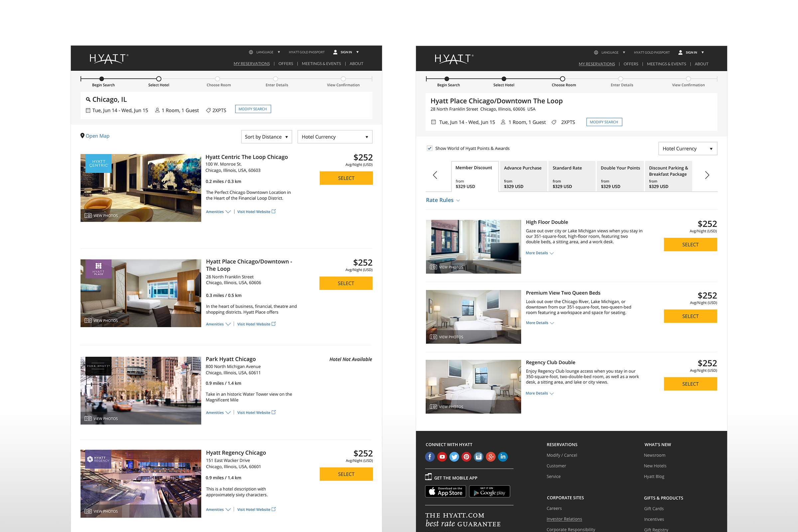The image size is (798, 532).
Task: View photos of Premium View Two Queen Beds
Action: coord(447,337)
